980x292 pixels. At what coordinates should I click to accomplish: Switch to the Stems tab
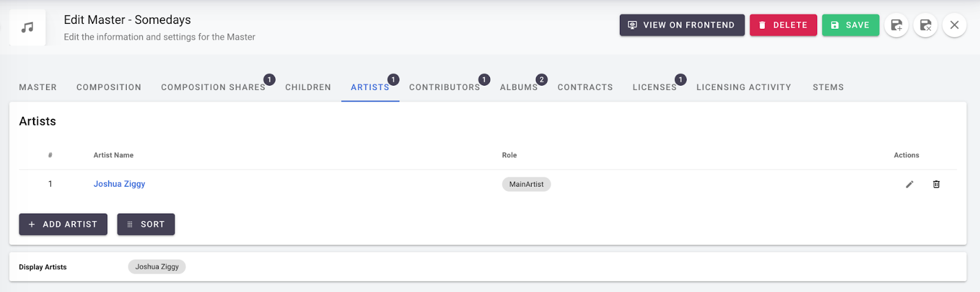828,88
